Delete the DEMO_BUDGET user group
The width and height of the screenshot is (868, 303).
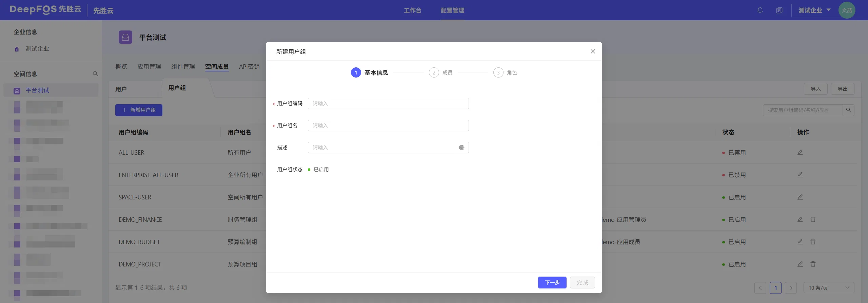pos(813,242)
